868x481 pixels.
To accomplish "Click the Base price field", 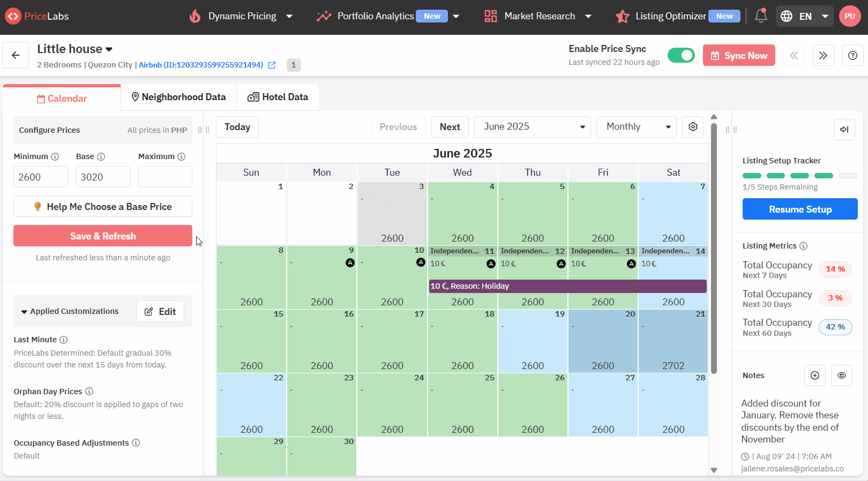I will click(103, 177).
